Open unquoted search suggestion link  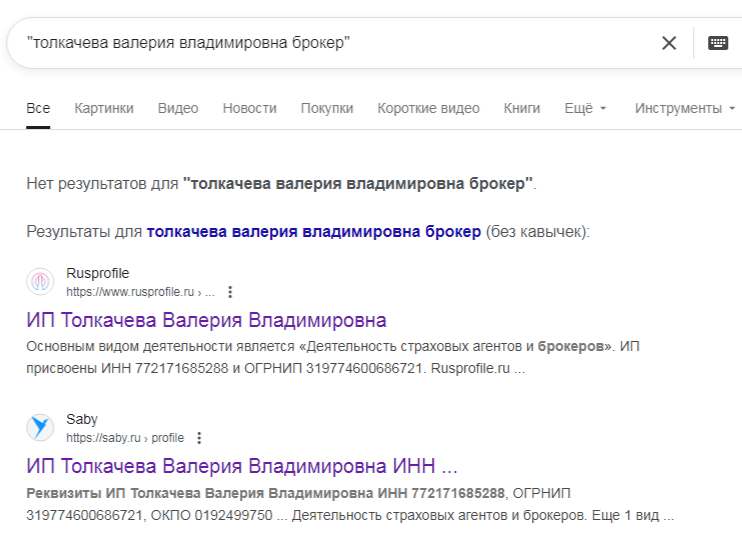pos(314,231)
